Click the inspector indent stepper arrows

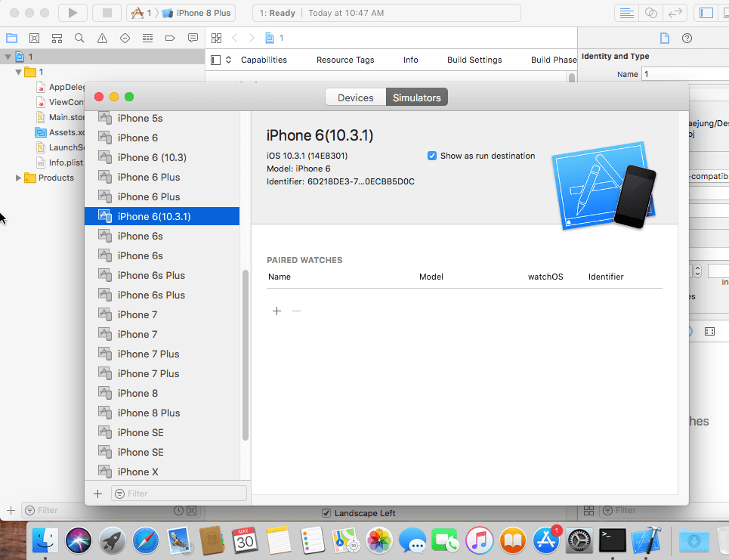697,271
